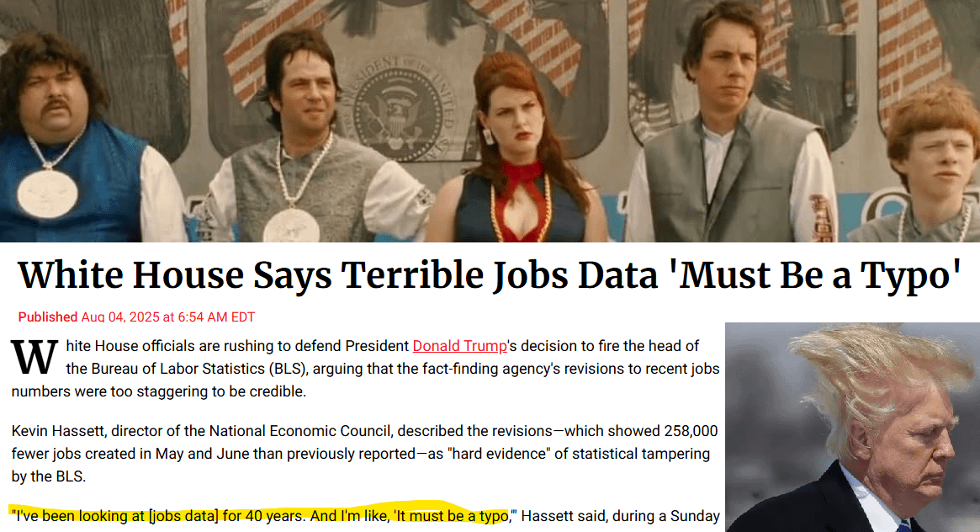Screen dimensions: 980x532
Task: Open the Donald Trump hyperlink
Action: tap(459, 346)
